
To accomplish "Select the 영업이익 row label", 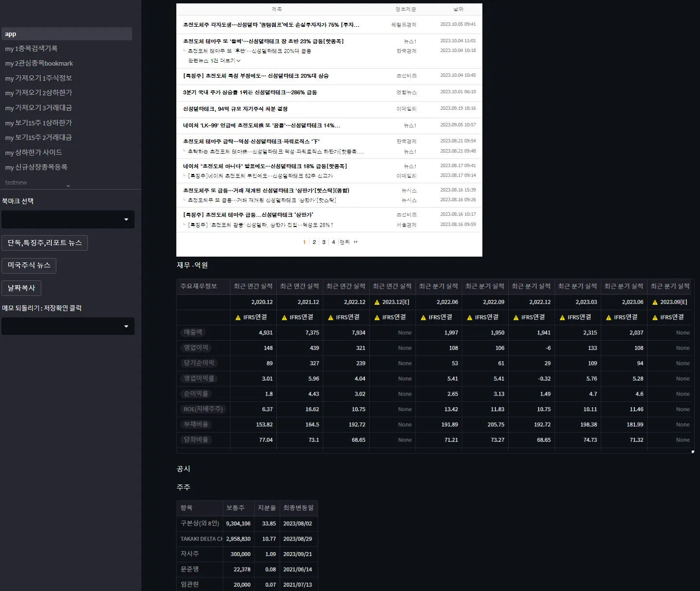I will tap(196, 348).
